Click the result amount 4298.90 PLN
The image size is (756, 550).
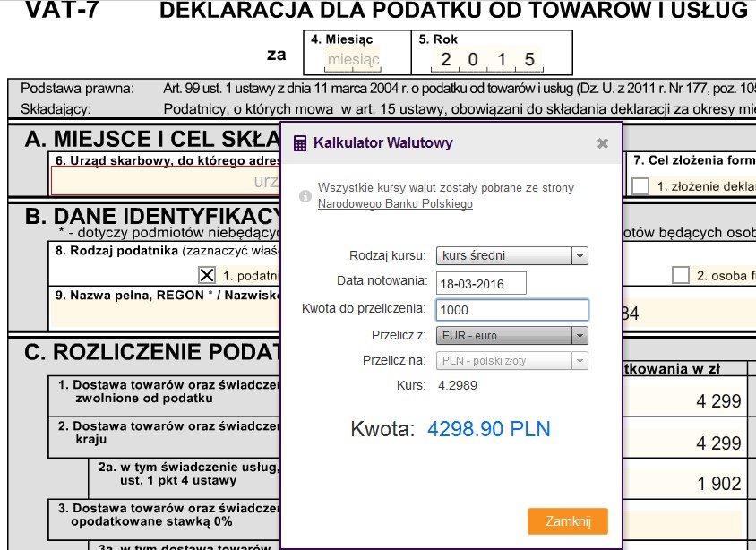[x=488, y=429]
